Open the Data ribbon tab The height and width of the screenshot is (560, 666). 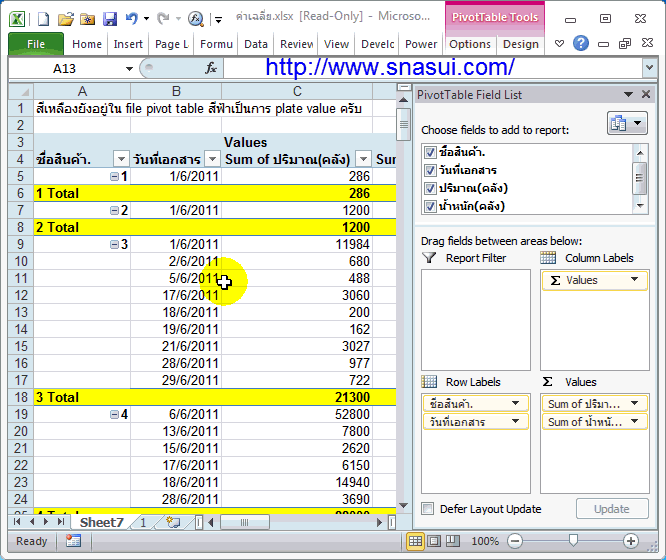(x=256, y=44)
